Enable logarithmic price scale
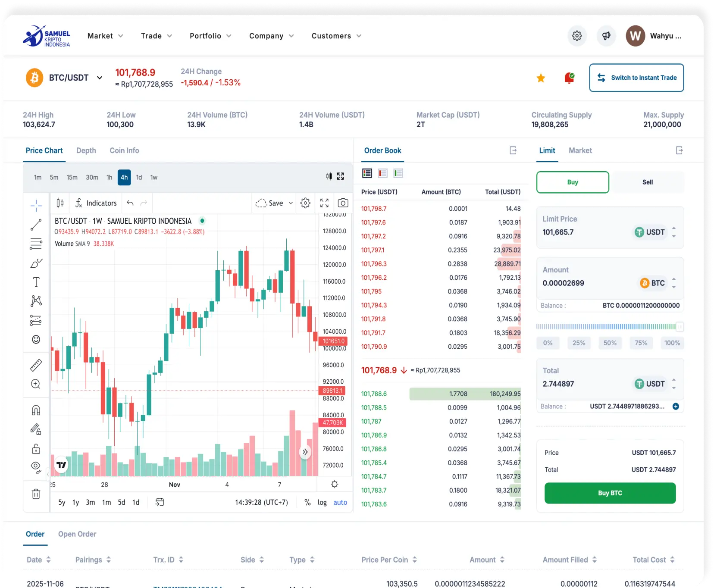This screenshot has height=588, width=714. (x=322, y=502)
